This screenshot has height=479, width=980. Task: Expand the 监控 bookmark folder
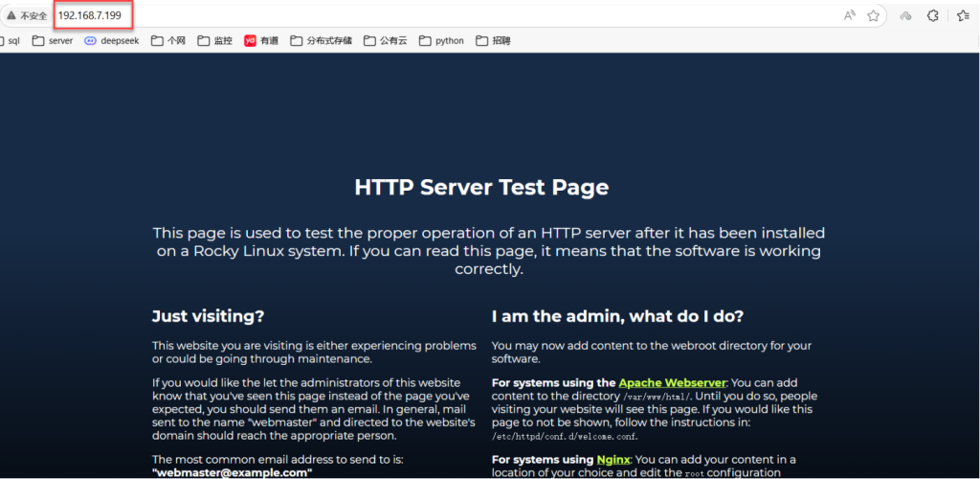pyautogui.click(x=214, y=41)
